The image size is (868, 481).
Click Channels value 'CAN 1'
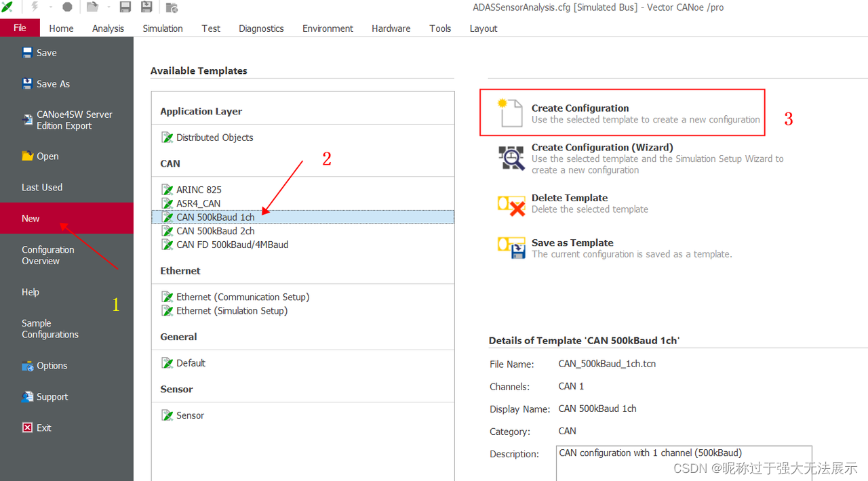[571, 386]
